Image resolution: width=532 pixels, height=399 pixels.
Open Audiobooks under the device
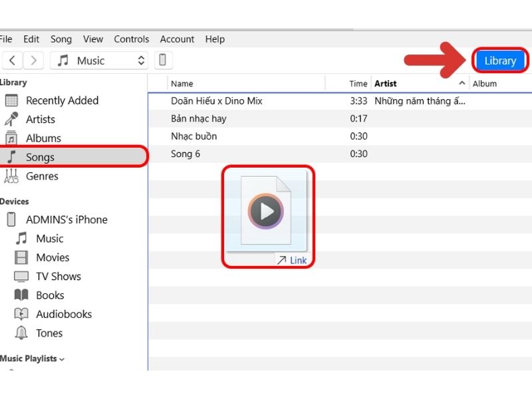pos(64,314)
